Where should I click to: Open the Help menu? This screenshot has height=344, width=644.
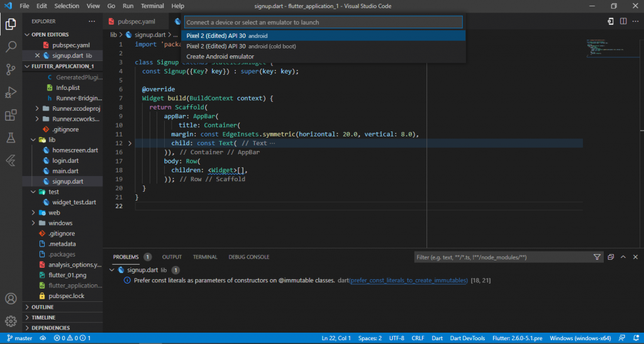click(x=178, y=6)
